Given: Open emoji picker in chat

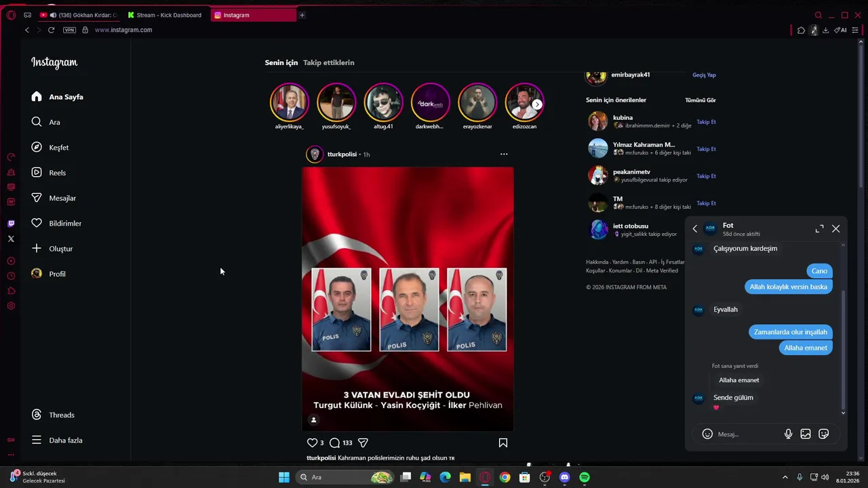Looking at the screenshot, I should (x=707, y=434).
